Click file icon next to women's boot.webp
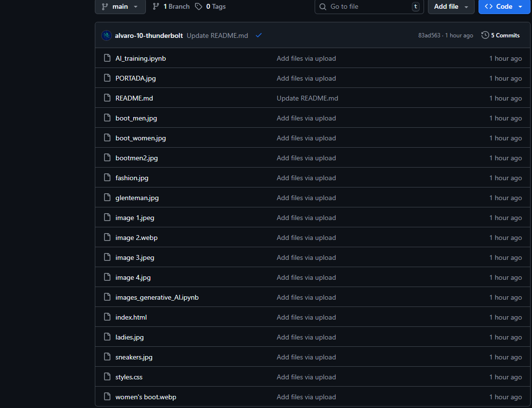 point(107,396)
